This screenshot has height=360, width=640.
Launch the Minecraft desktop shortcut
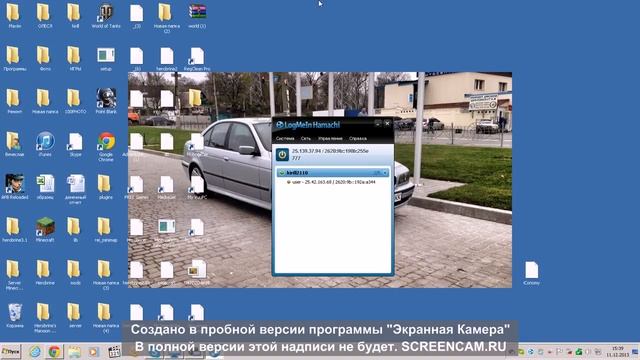coord(45,230)
